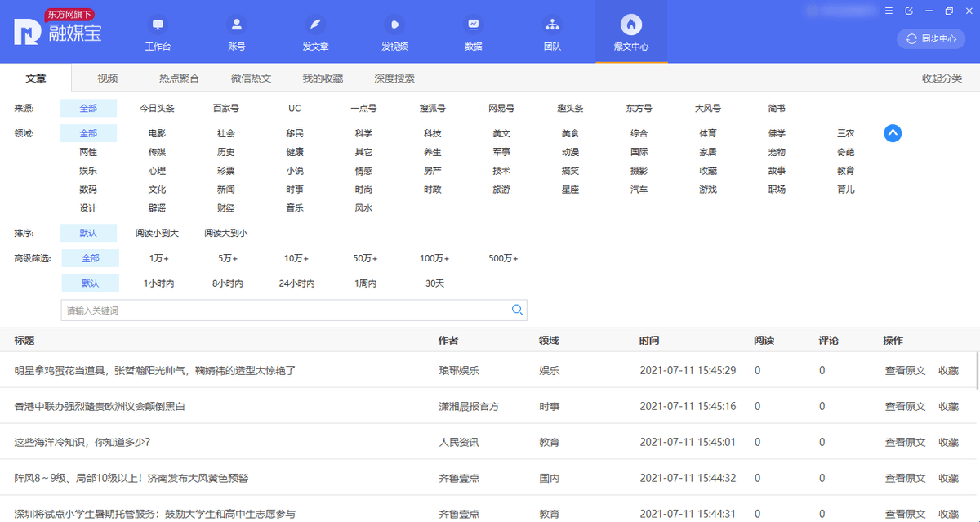This screenshot has width=980, height=522.
Task: Open 发文章 to publish an article
Action: (x=315, y=33)
